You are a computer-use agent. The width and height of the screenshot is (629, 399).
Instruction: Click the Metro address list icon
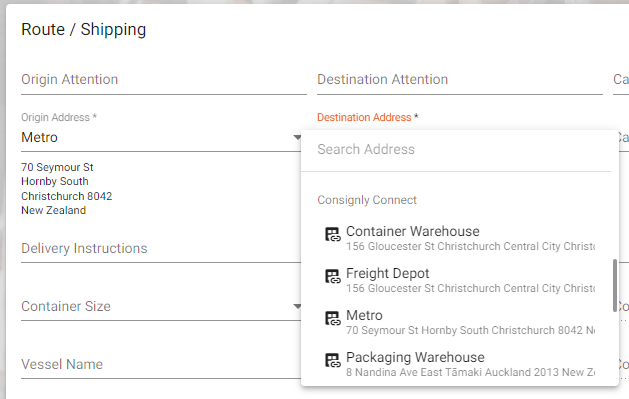point(333,318)
